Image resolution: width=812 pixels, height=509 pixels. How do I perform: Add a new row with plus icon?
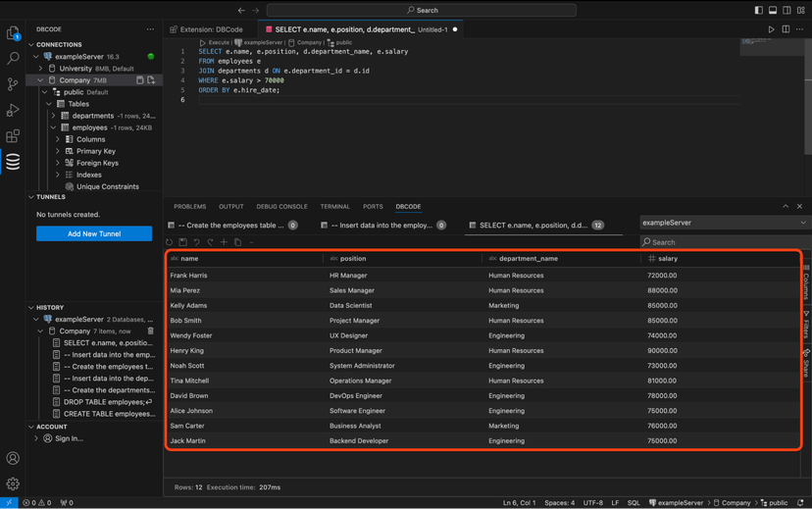point(224,242)
